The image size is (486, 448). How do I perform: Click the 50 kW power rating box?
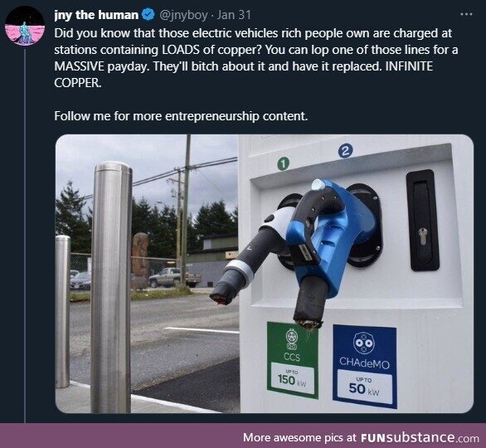[365, 387]
